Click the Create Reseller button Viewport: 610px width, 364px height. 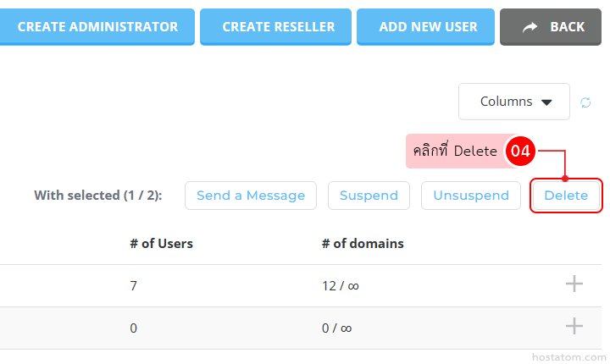[278, 27]
